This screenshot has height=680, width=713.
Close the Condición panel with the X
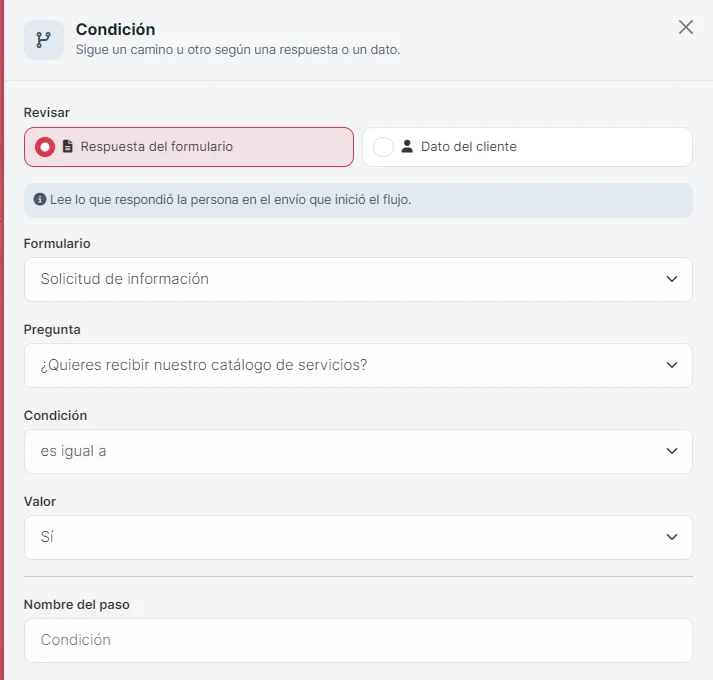(685, 27)
